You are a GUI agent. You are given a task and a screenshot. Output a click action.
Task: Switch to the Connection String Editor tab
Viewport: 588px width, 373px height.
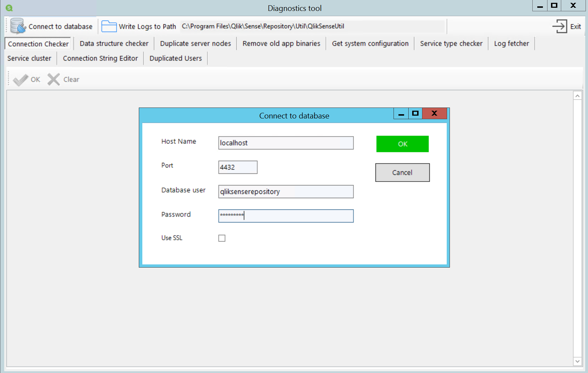[x=100, y=58]
